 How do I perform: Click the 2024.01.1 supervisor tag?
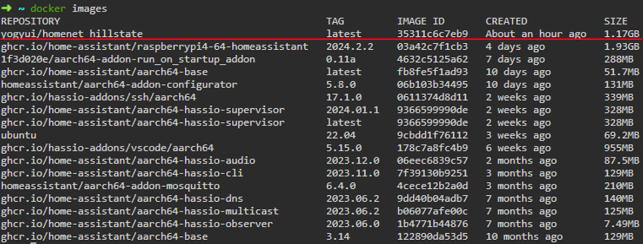(353, 110)
